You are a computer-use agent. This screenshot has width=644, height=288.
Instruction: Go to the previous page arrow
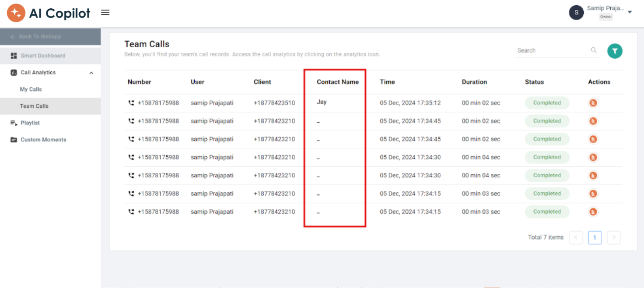tap(576, 238)
